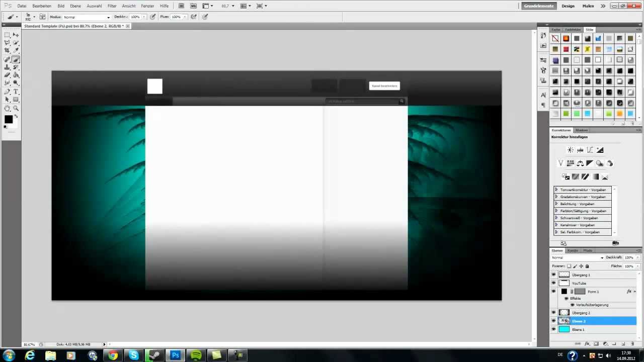The height and width of the screenshot is (362, 644).
Task: Select the Lasso tool
Action: coord(8,43)
